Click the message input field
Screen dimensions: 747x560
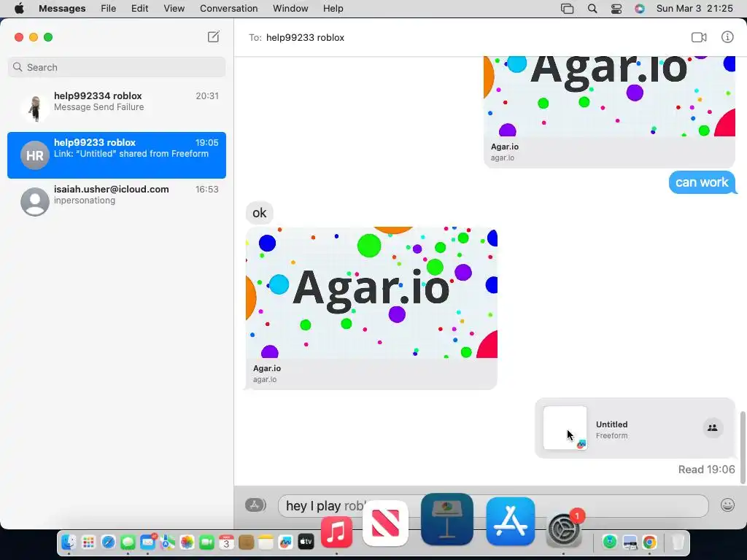coord(493,506)
